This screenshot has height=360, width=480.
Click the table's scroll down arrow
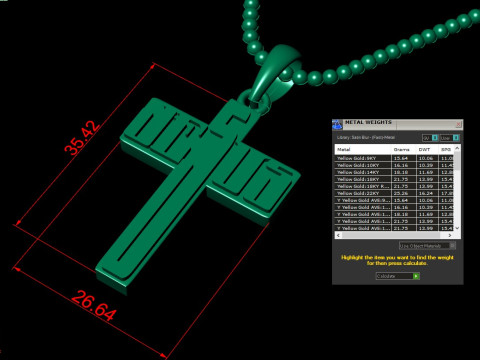(457, 228)
